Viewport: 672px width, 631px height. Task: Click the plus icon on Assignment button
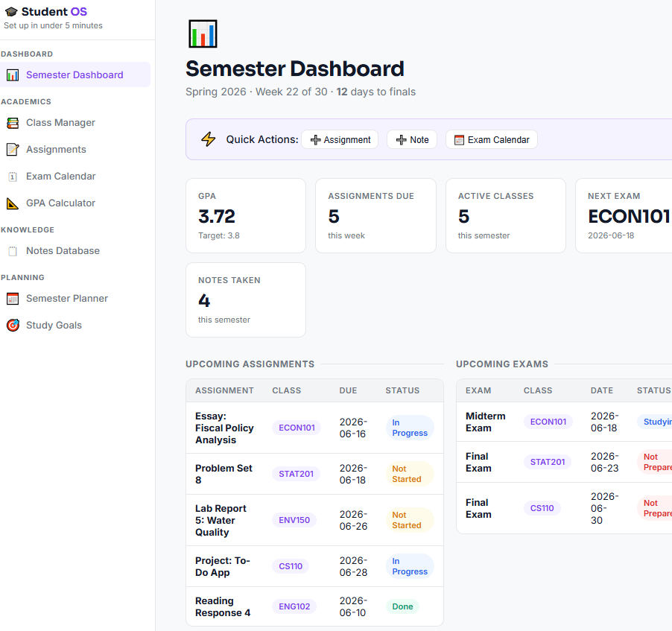[315, 140]
